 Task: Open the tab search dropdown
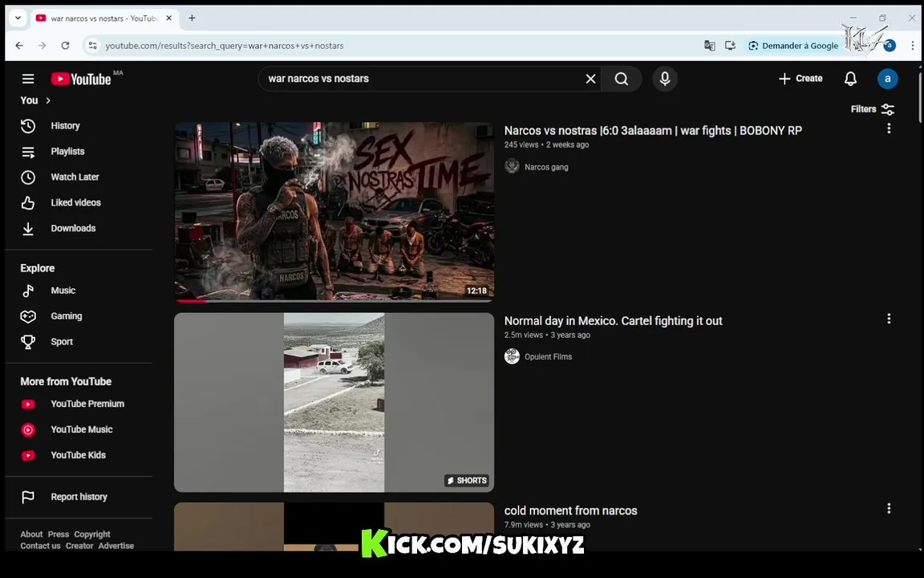point(18,18)
